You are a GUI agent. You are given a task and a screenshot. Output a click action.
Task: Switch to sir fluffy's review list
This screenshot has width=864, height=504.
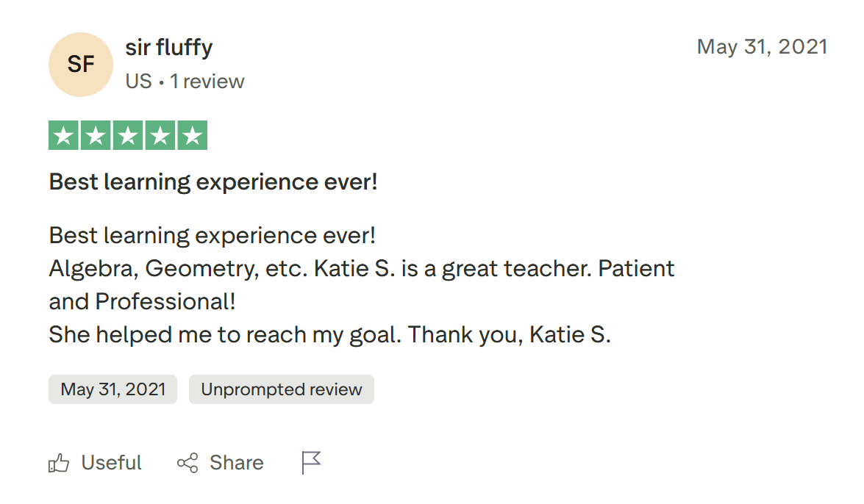point(207,81)
